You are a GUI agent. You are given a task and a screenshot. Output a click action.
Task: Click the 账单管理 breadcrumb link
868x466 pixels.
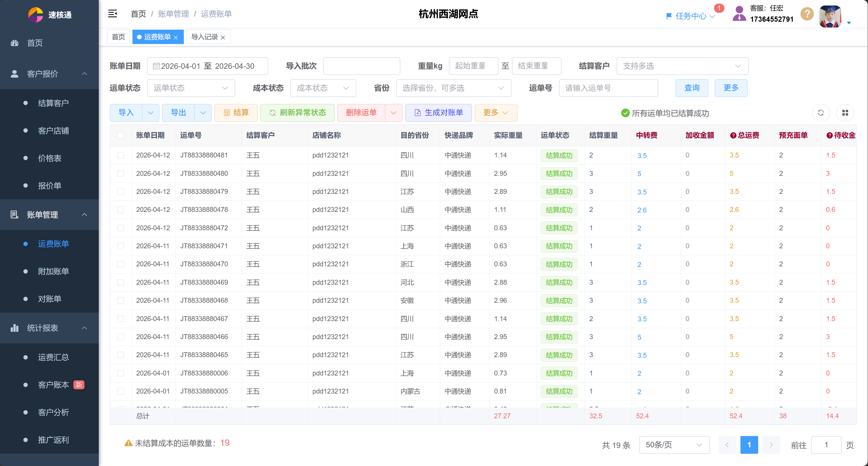(173, 14)
